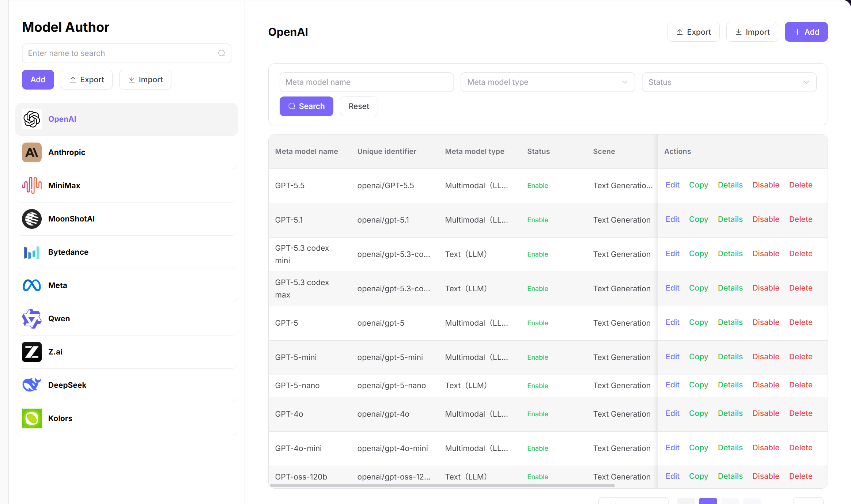Viewport: 851px width, 504px height.
Task: Edit the GPT-5.1 model row
Action: tap(673, 219)
